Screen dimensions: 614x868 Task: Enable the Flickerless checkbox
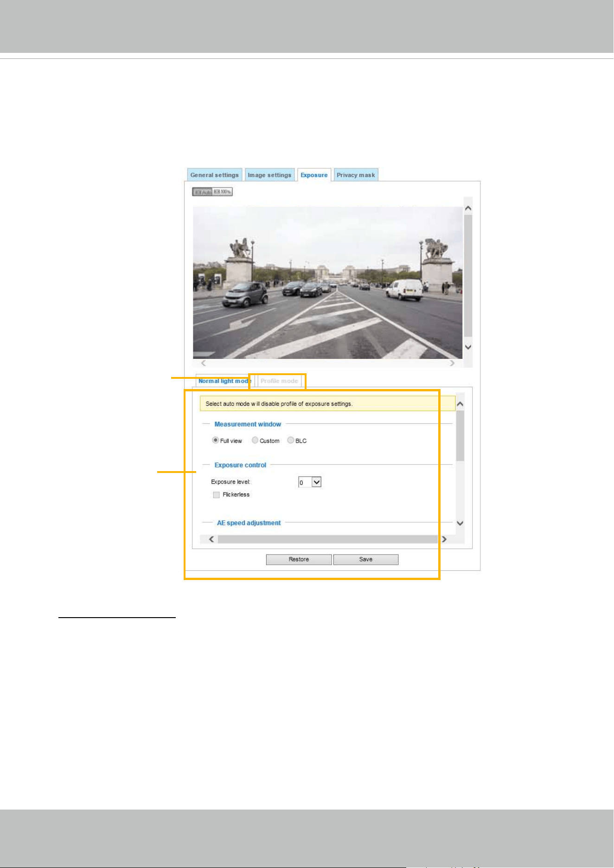pos(216,495)
